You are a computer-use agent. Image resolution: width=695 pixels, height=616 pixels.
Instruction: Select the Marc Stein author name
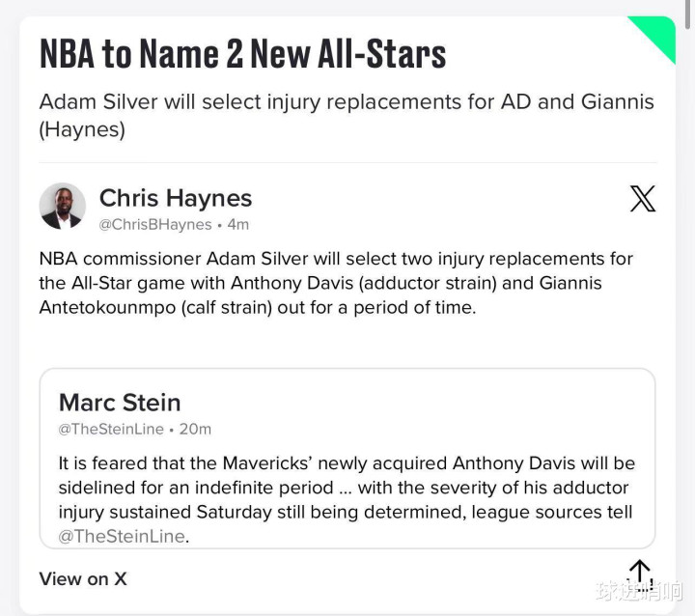pos(120,403)
